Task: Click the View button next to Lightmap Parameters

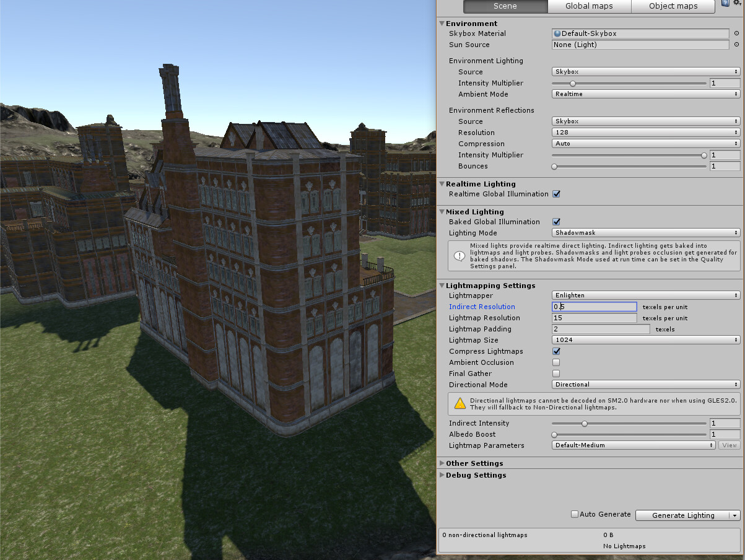Action: point(729,445)
